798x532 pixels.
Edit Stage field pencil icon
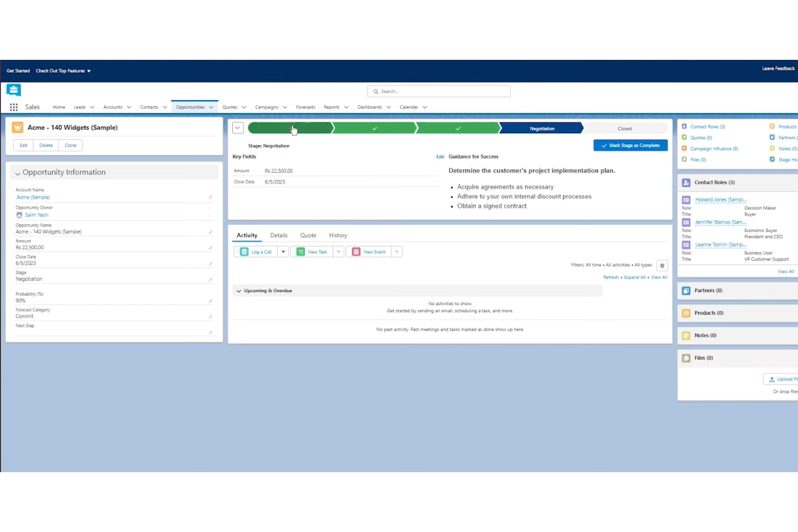[210, 279]
